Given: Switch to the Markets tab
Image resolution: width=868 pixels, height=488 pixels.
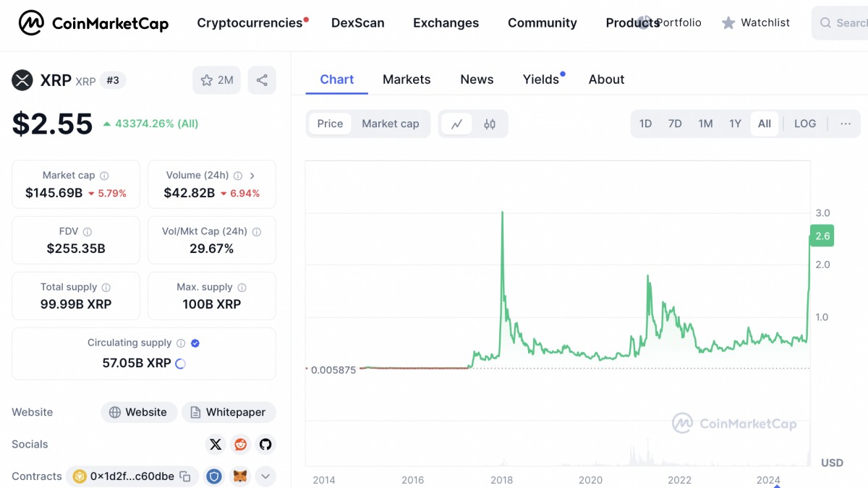Looking at the screenshot, I should 407,80.
